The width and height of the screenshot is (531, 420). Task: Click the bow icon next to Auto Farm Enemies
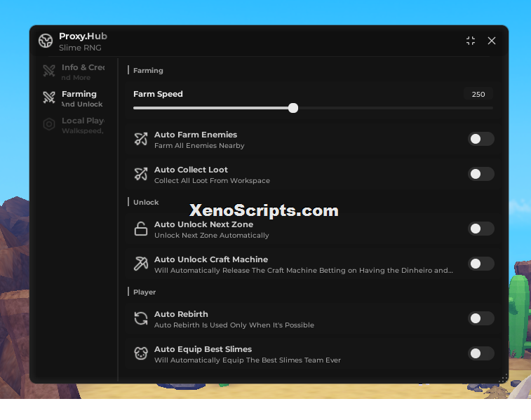point(141,139)
